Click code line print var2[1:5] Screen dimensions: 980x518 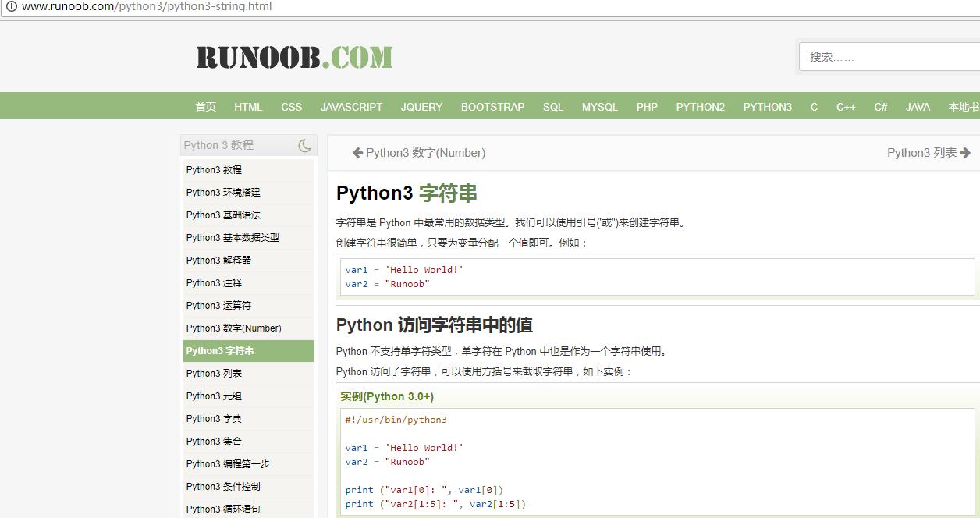(x=435, y=504)
